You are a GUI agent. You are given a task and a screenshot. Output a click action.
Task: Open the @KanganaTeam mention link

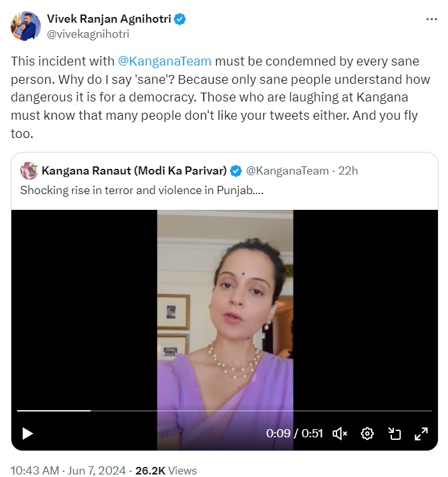point(164,62)
